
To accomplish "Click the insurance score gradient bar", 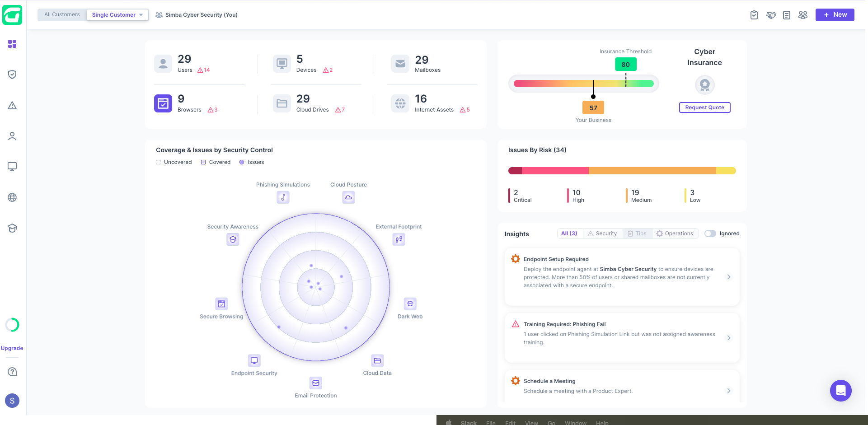I will coord(583,84).
